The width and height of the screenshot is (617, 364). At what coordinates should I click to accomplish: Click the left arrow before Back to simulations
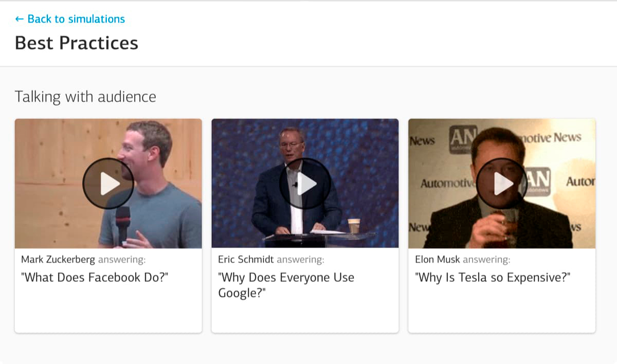pyautogui.click(x=20, y=19)
